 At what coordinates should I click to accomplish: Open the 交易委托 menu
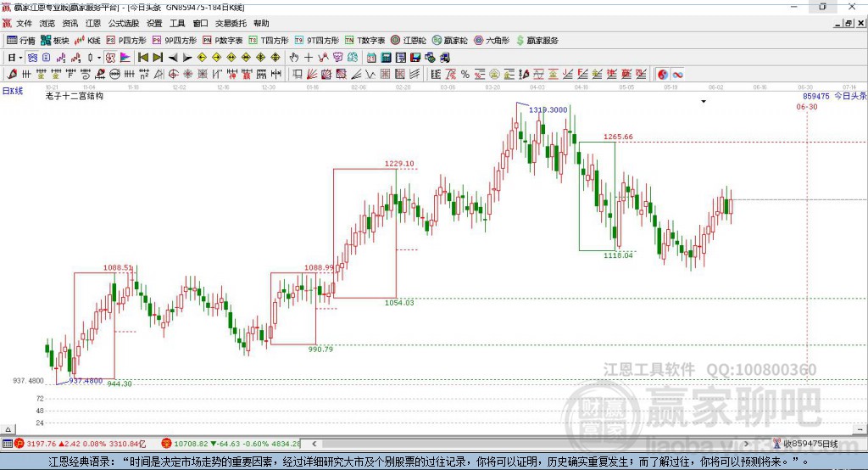231,23
